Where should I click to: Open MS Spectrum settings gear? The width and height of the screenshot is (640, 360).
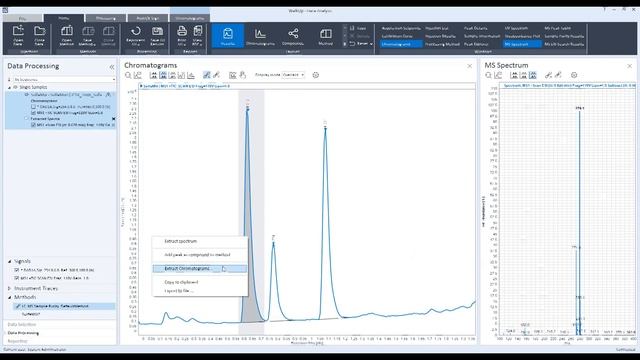tap(574, 75)
